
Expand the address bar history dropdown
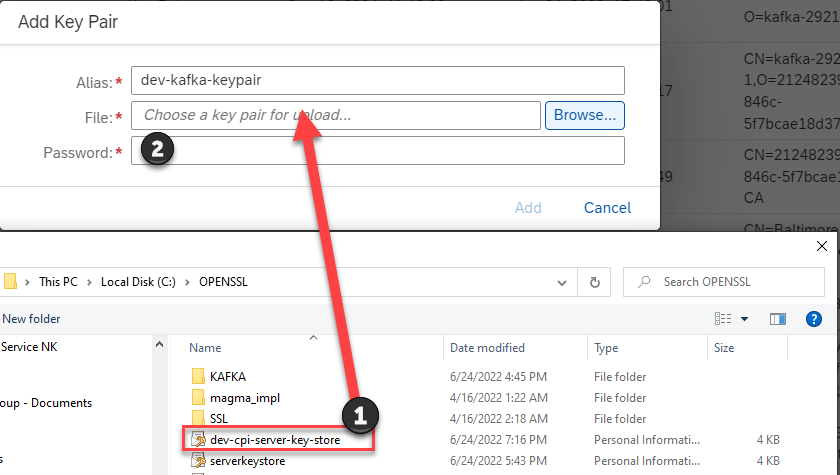coord(568,282)
